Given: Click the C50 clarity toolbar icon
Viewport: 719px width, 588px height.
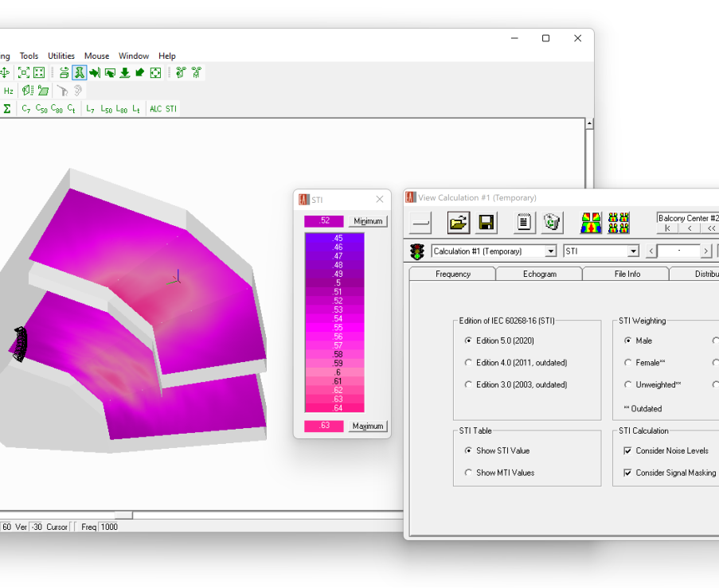Looking at the screenshot, I should [41, 109].
